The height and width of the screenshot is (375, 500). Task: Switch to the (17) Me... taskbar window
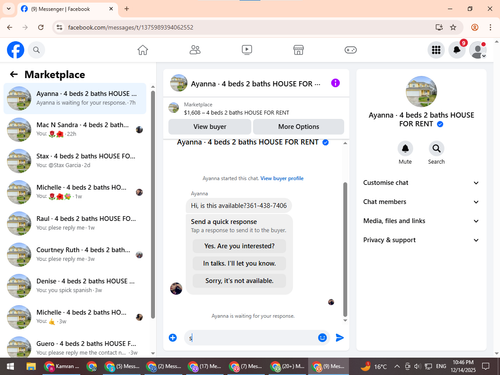point(204,367)
